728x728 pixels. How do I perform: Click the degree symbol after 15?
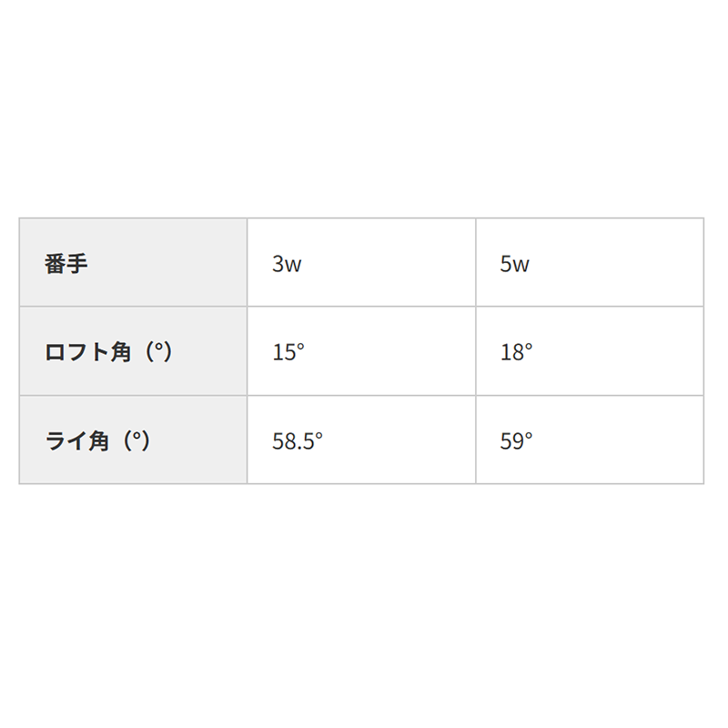(x=300, y=347)
